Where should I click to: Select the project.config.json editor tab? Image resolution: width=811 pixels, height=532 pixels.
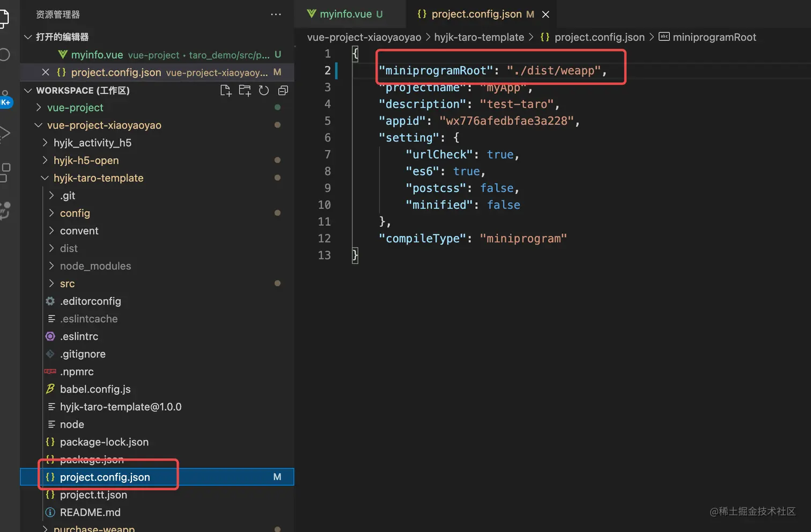(476, 14)
